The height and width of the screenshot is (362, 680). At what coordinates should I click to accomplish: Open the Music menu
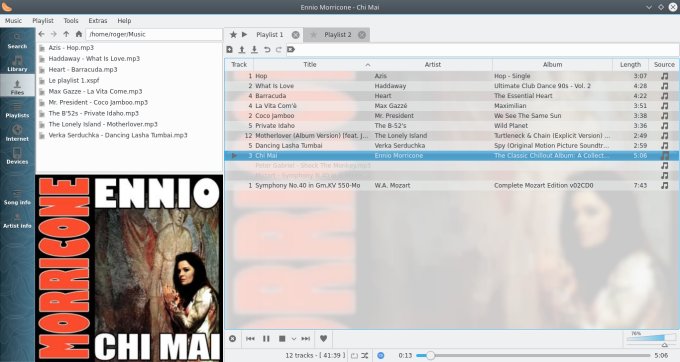[13, 20]
